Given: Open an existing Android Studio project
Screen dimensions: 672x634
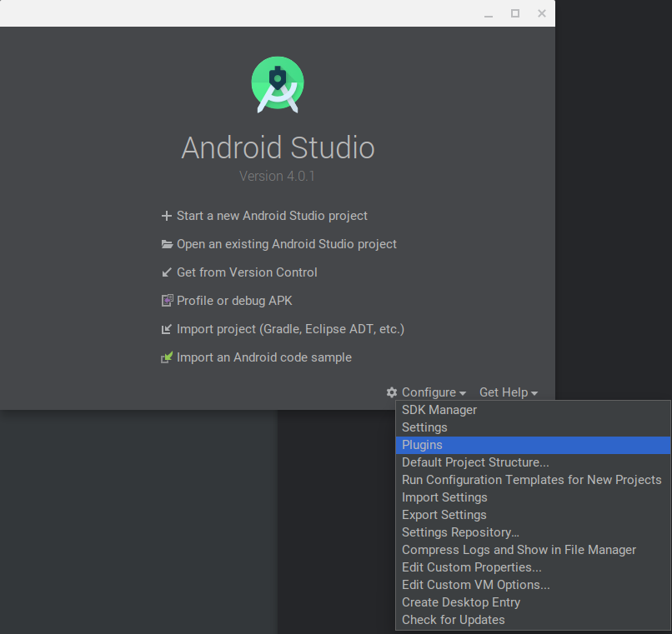Looking at the screenshot, I should coord(287,244).
